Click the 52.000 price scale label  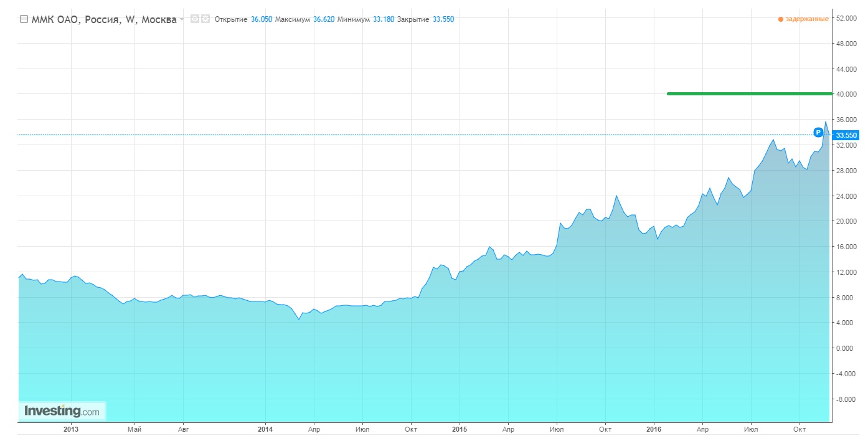(846, 18)
